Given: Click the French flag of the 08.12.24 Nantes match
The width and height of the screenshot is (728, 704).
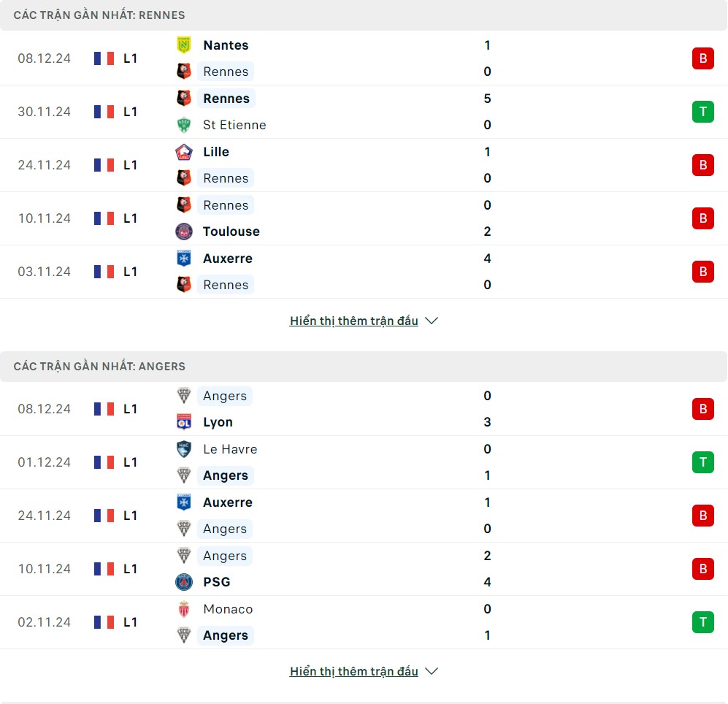Looking at the screenshot, I should 104,58.
